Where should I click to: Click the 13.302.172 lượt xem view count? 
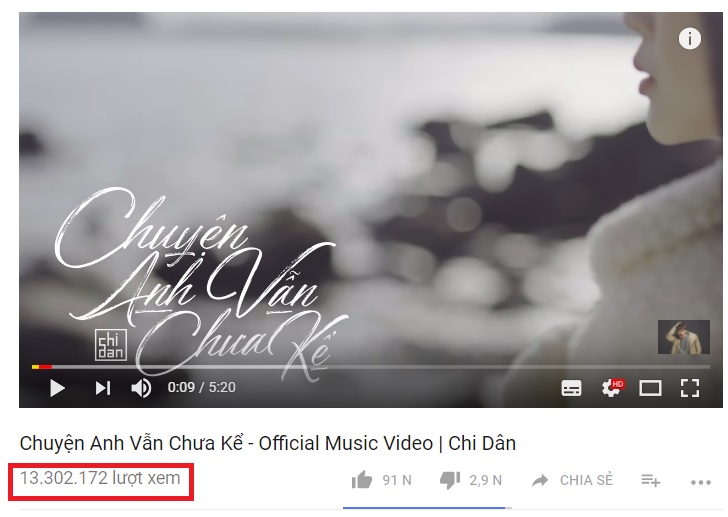100,478
